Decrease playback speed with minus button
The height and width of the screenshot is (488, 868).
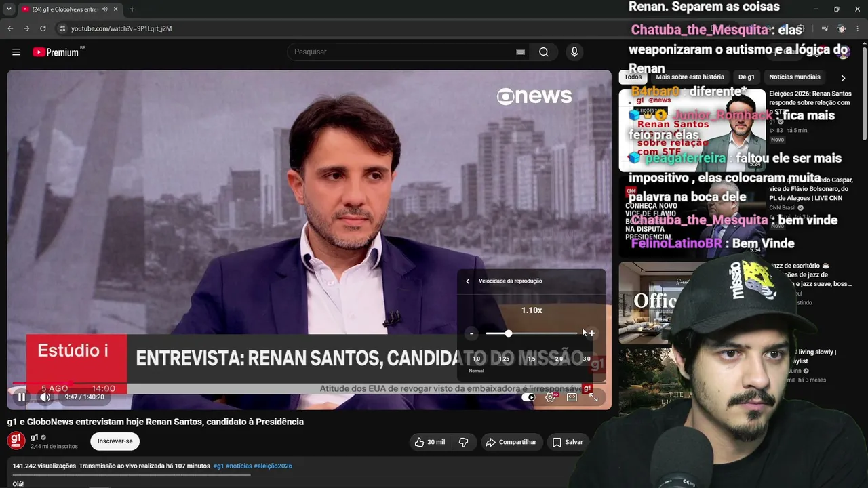point(471,333)
